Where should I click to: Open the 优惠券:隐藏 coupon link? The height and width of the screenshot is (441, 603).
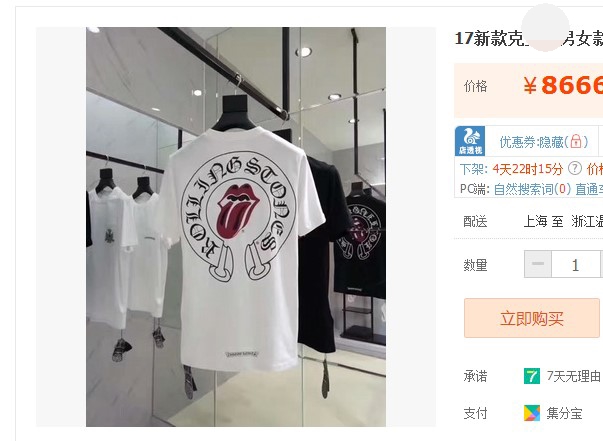(544, 142)
